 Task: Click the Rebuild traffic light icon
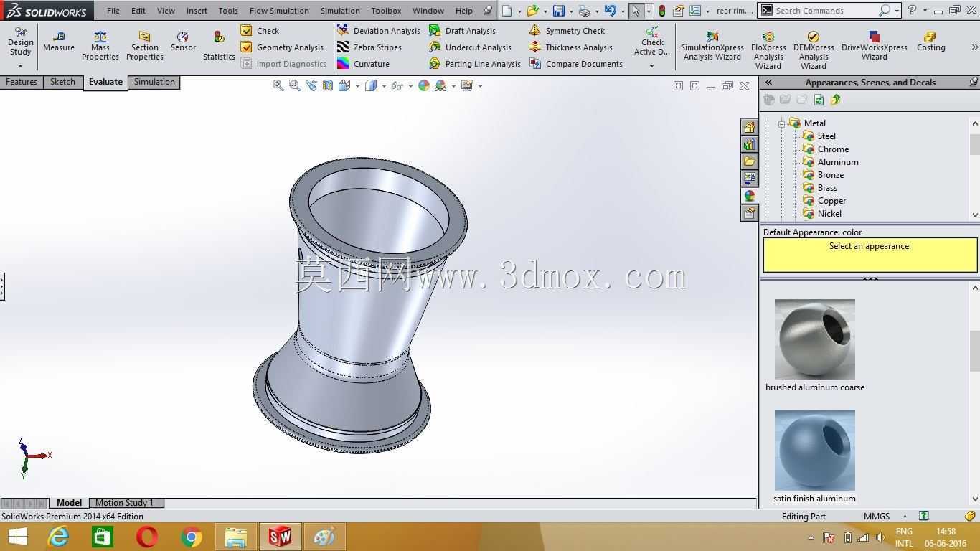[661, 11]
